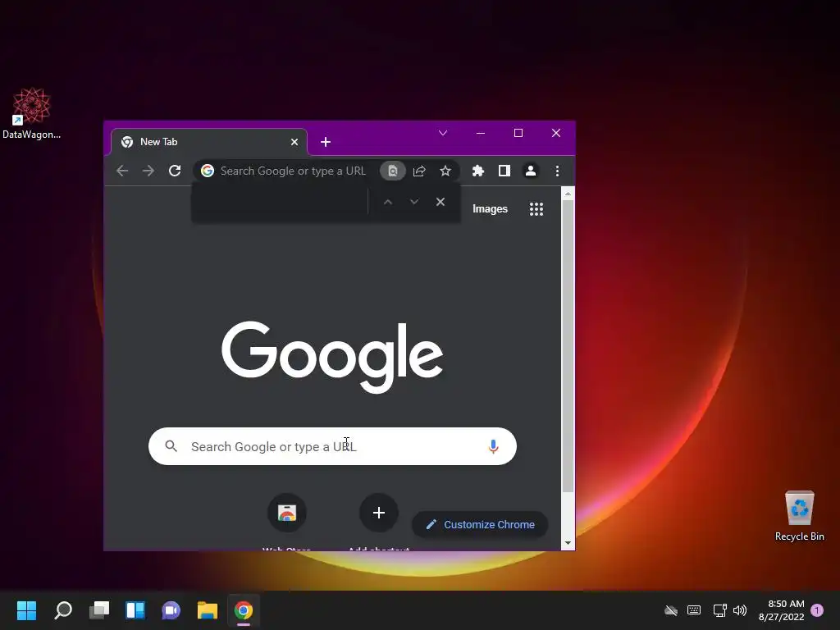The height and width of the screenshot is (630, 840).
Task: Click the Chrome taskbar icon
Action: coord(243,610)
